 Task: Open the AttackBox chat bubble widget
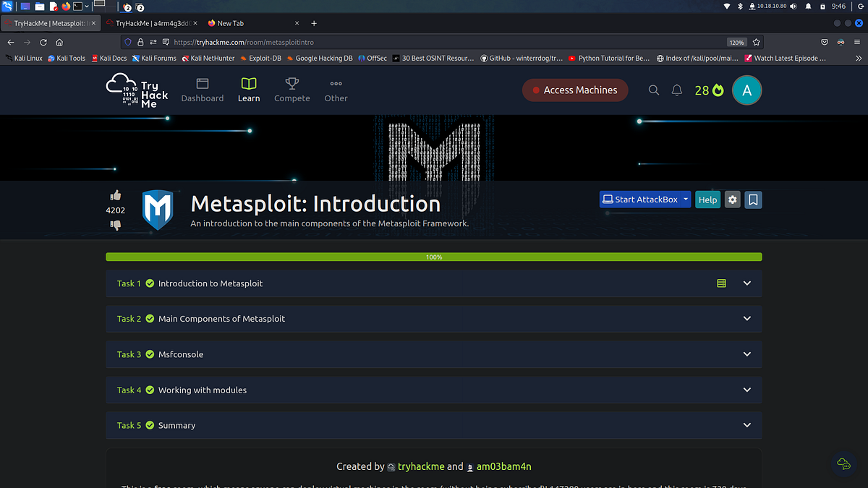click(x=843, y=464)
